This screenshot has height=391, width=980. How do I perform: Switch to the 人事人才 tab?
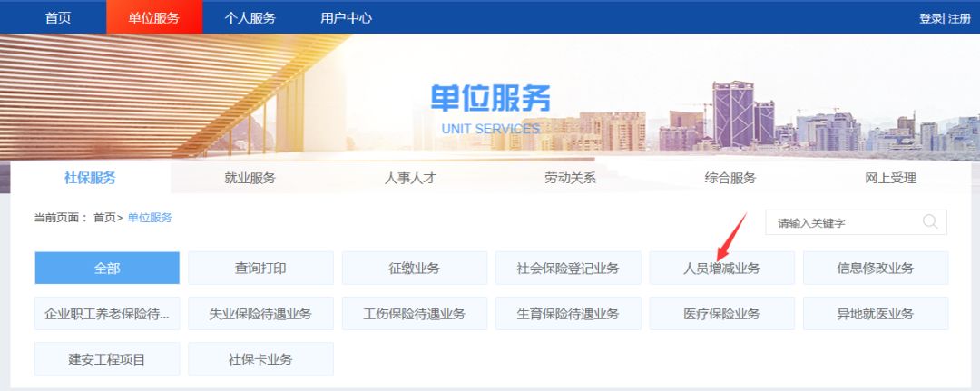click(410, 178)
